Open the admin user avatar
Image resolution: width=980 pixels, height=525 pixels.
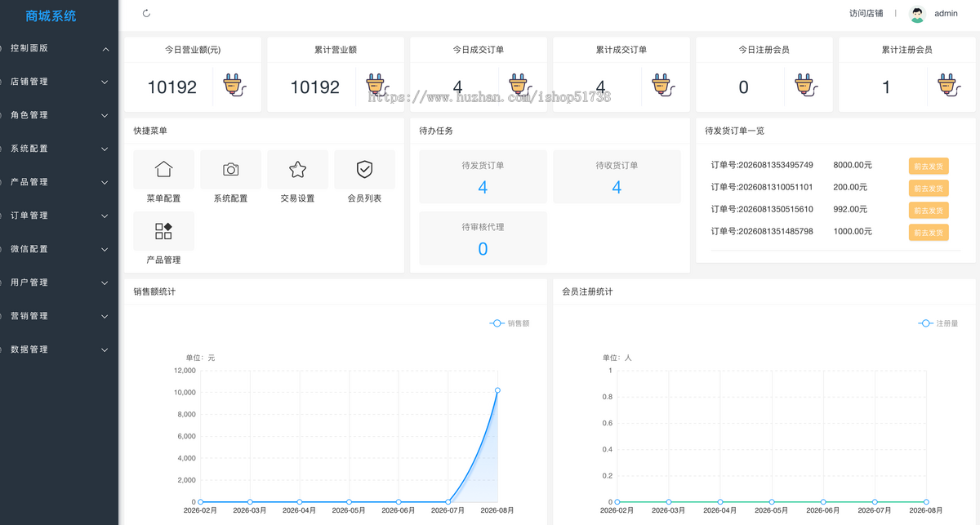pos(918,14)
